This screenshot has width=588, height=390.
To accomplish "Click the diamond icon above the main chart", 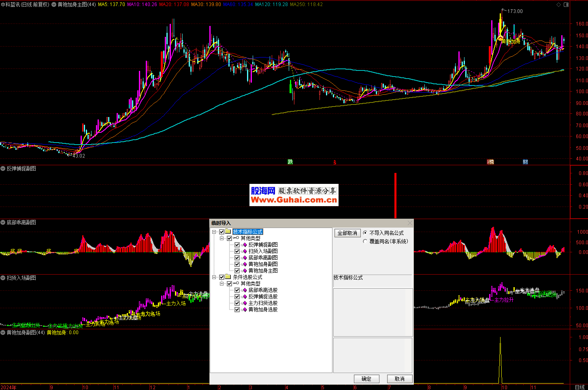I will click(559, 5).
